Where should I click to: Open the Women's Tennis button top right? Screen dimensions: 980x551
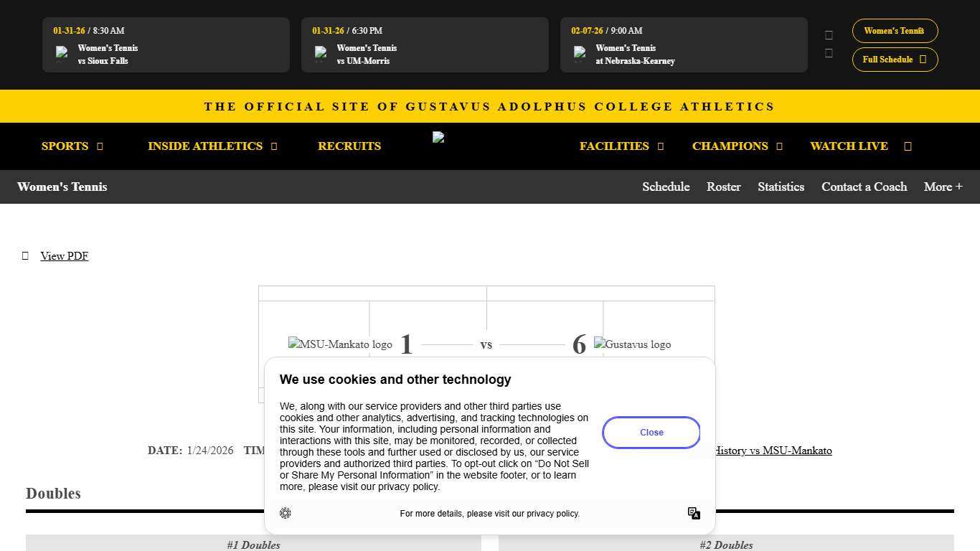(895, 31)
